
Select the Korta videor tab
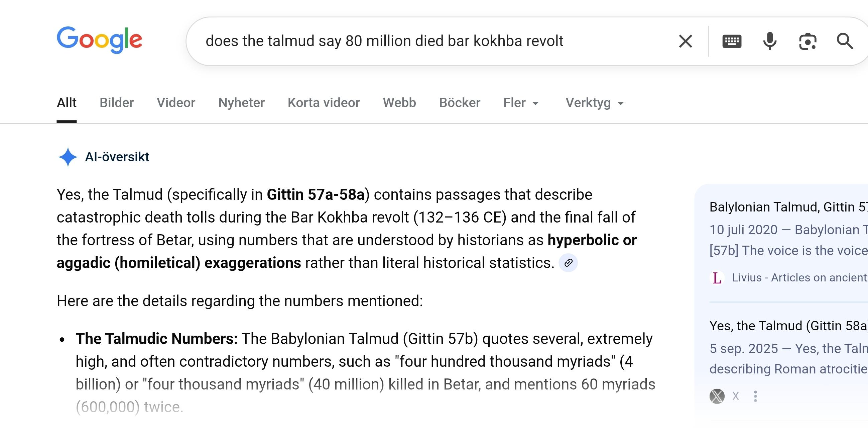tap(324, 102)
